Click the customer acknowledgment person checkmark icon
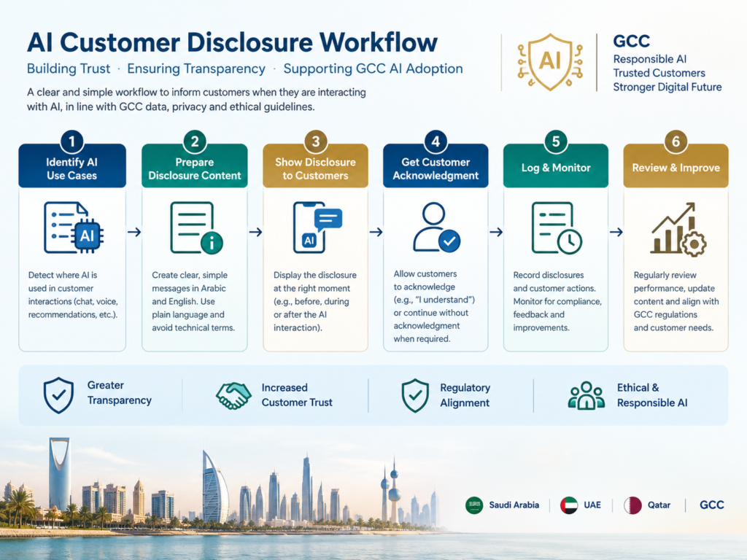Image resolution: width=747 pixels, height=560 pixels. pos(436,227)
